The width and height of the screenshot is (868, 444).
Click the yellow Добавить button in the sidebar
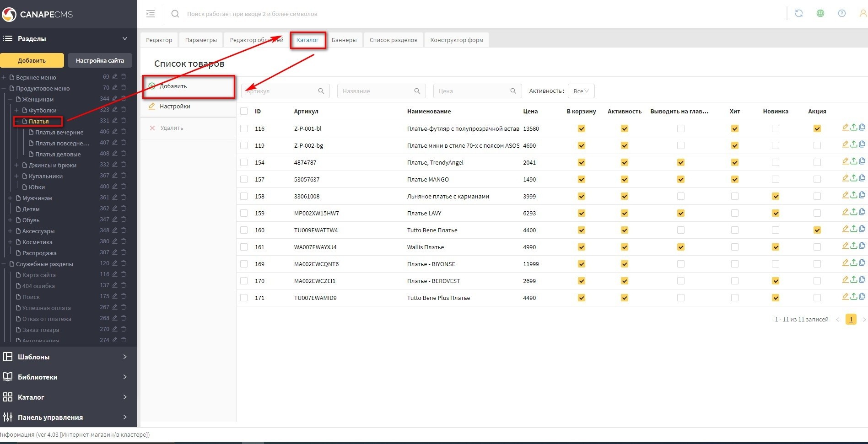click(x=32, y=60)
